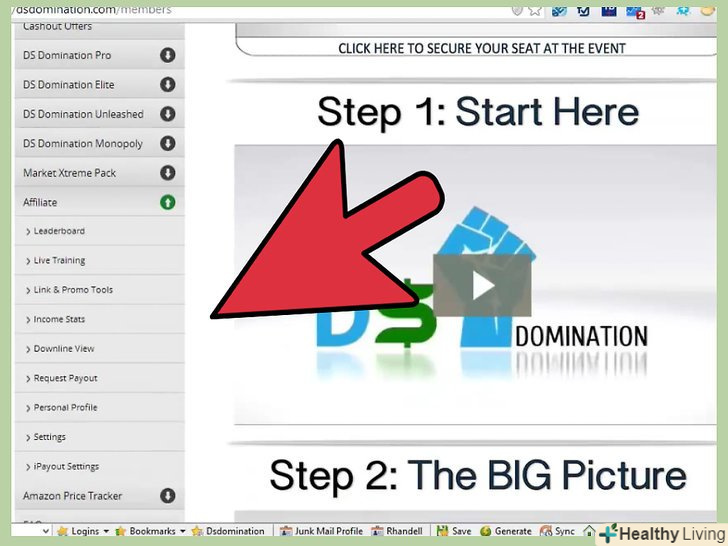The height and width of the screenshot is (546, 728).
Task: Click the light blue puzzle extension icon
Action: click(x=683, y=10)
